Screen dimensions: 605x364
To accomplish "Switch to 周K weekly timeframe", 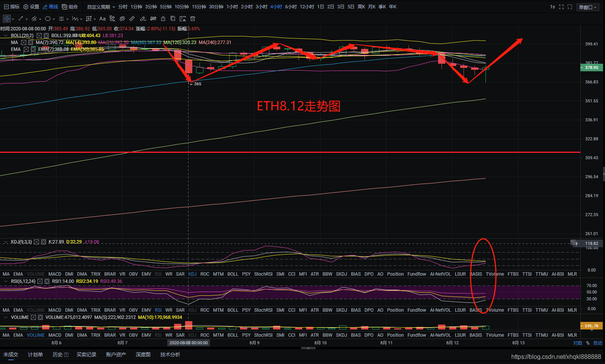I will click(361, 7).
